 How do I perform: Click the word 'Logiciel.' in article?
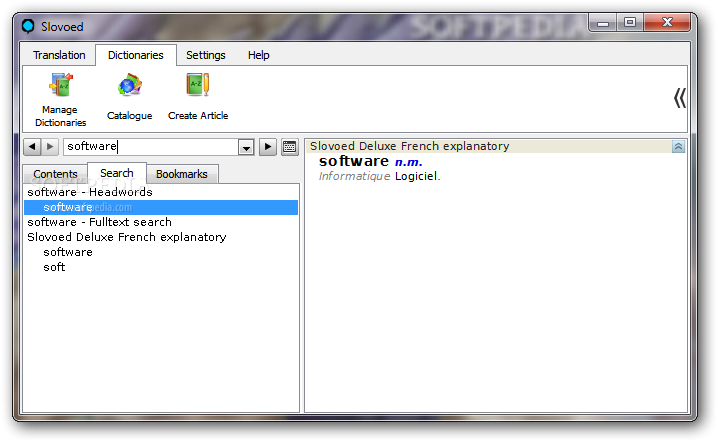(x=418, y=176)
